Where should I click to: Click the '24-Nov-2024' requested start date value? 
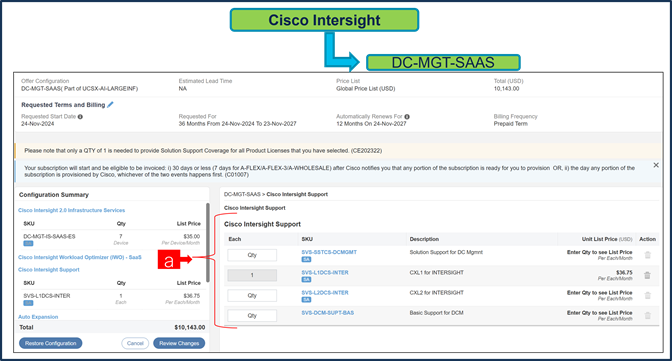tap(38, 123)
